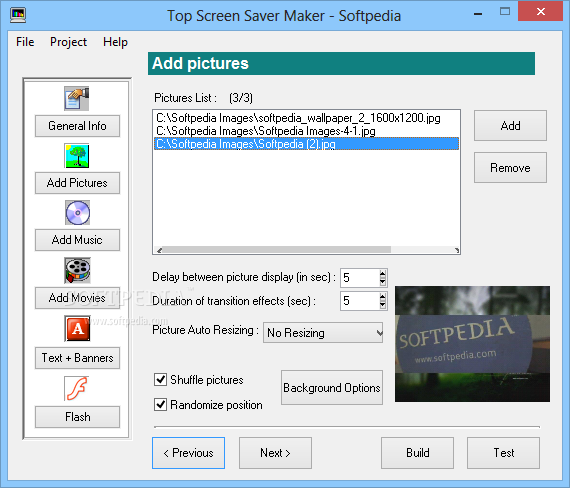Remove the selected picture from the list

pyautogui.click(x=510, y=168)
